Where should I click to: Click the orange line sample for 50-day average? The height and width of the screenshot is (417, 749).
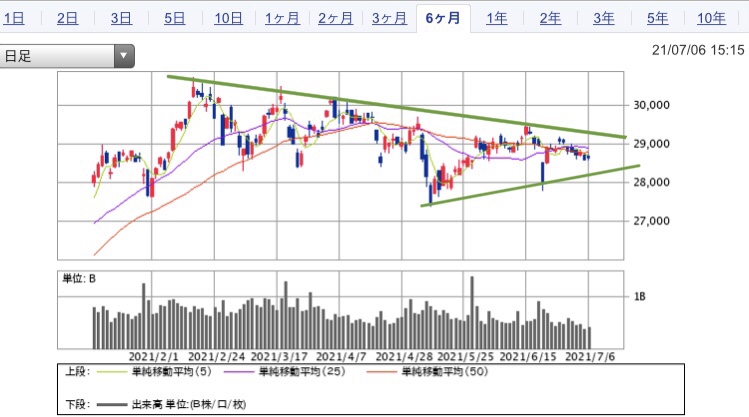382,372
